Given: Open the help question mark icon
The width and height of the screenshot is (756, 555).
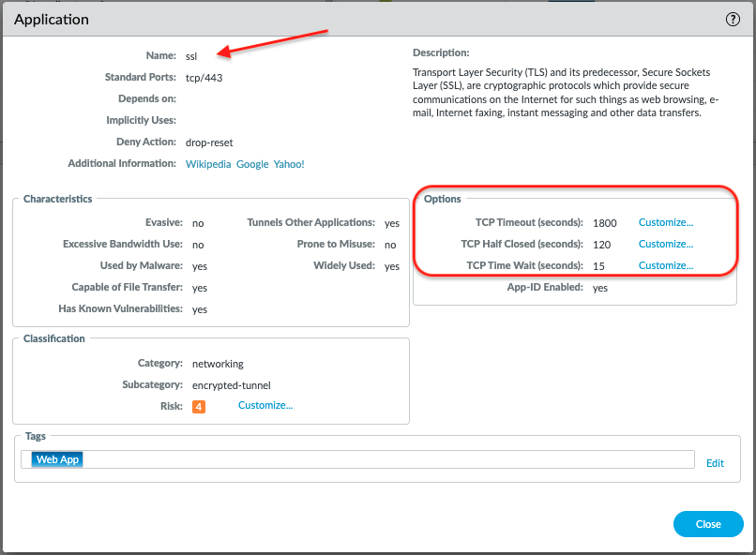Looking at the screenshot, I should point(733,20).
